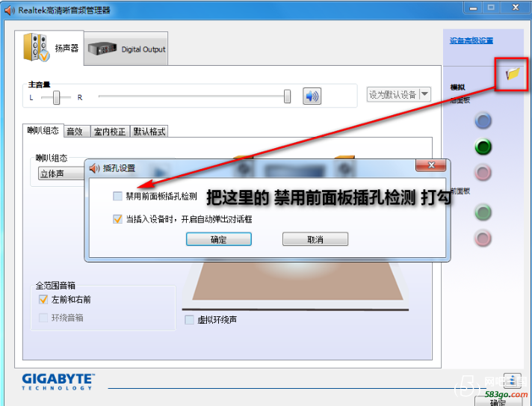
Task: Select the 喇叭组态 tab
Action: click(43, 131)
